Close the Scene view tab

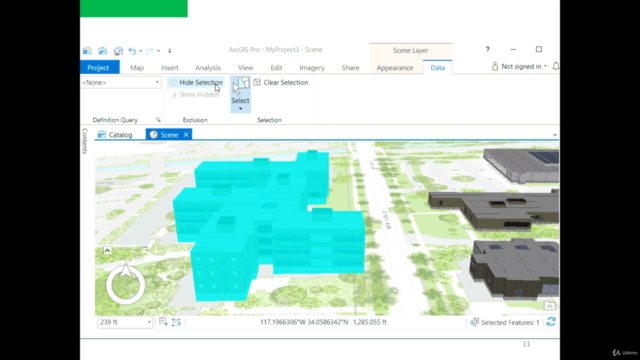tap(186, 135)
